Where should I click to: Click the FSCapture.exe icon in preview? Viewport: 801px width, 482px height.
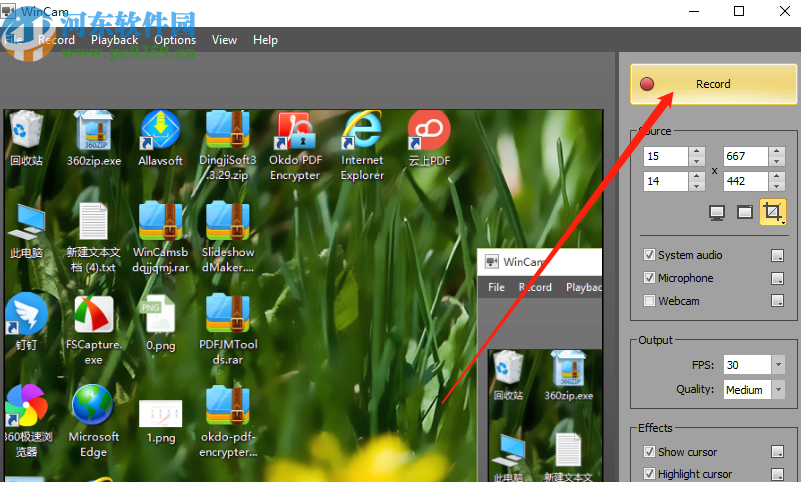tap(93, 313)
